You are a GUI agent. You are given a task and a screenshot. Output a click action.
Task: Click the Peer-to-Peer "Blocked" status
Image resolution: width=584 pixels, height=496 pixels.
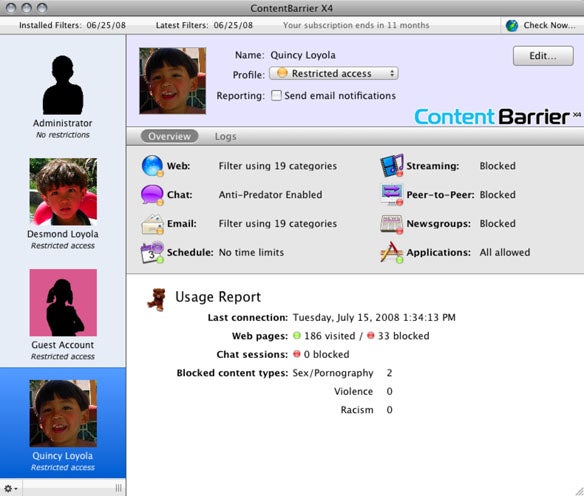tap(497, 194)
